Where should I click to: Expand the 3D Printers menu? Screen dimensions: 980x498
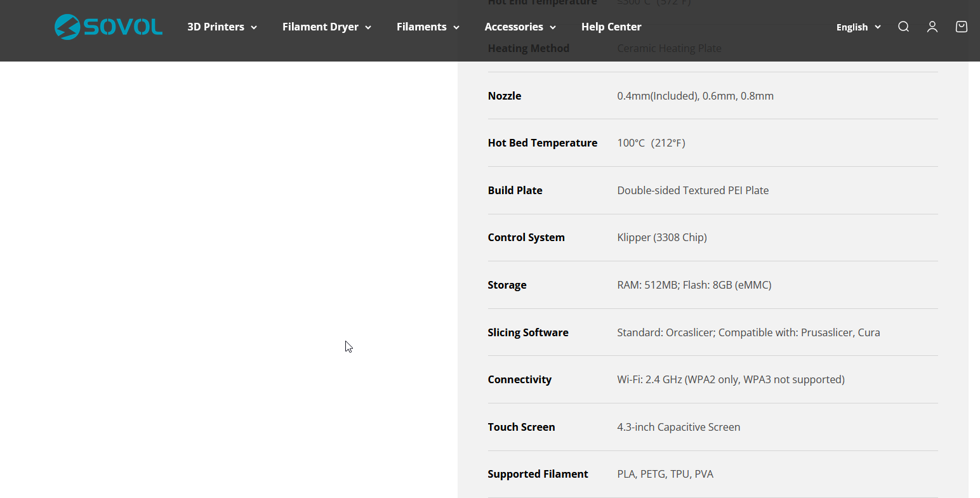pos(222,27)
